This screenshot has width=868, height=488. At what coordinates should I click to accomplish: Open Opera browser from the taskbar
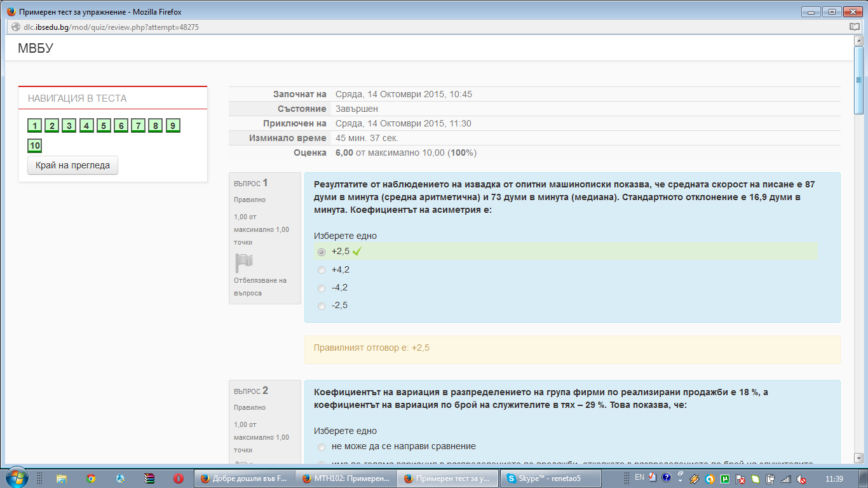(179, 478)
